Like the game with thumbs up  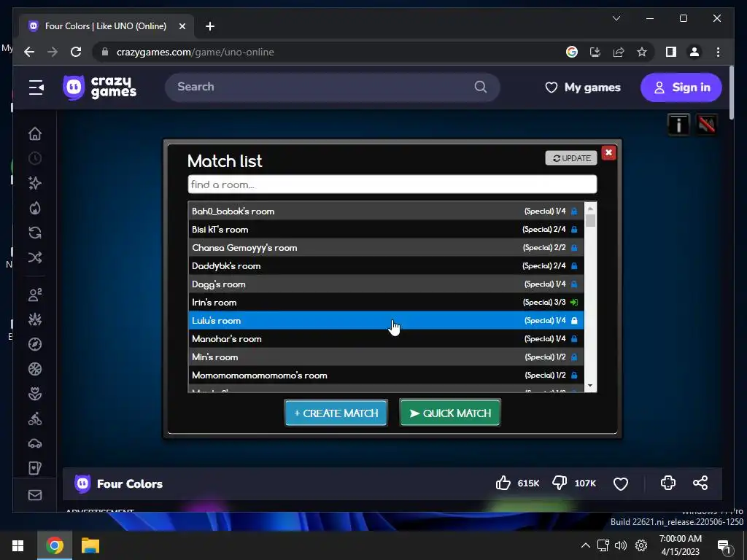click(503, 483)
